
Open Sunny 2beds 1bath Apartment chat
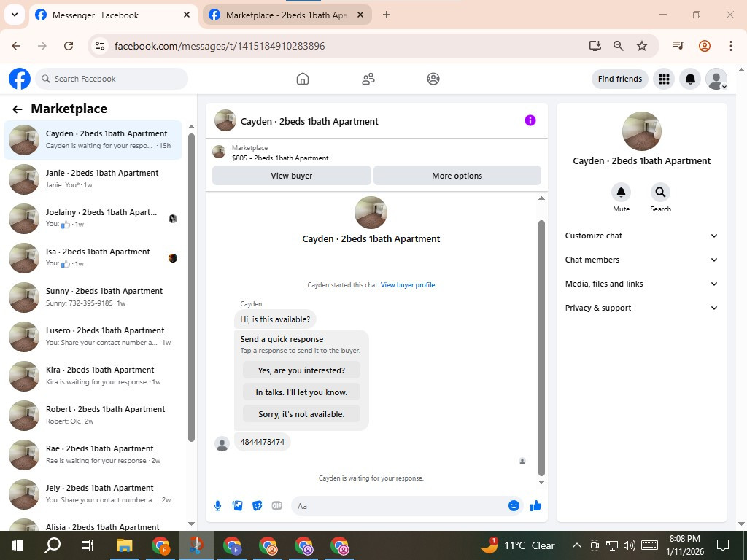[93, 297]
